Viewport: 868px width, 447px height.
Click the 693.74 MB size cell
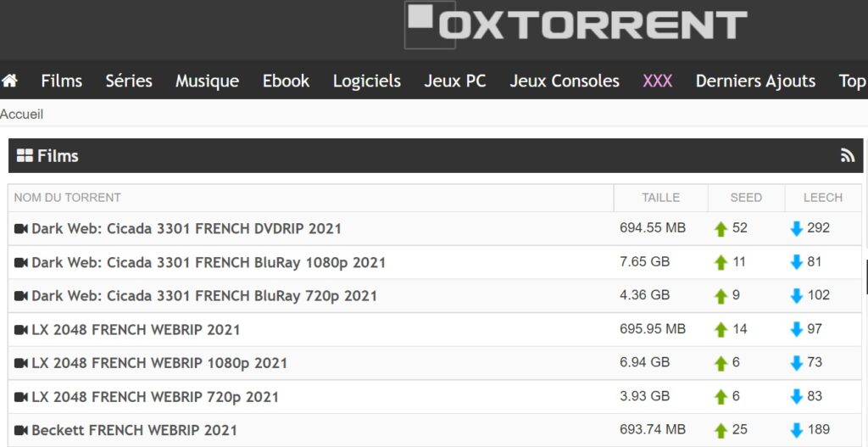(653, 429)
